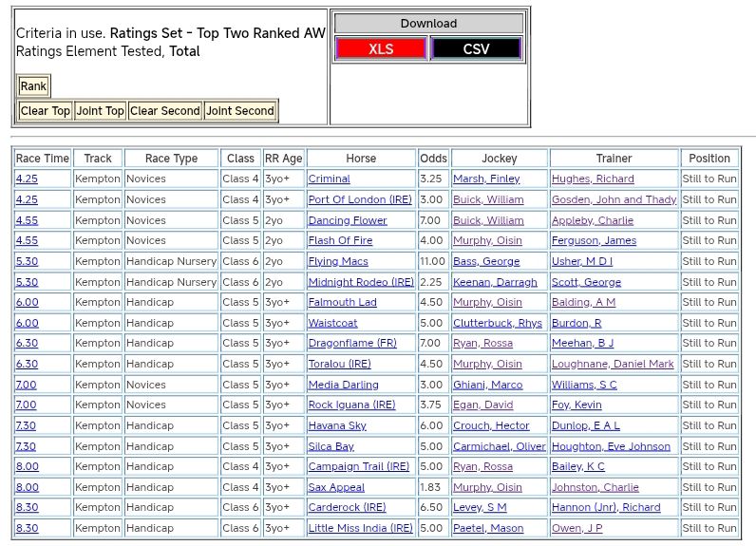Choose the Joint Second filter

click(x=240, y=111)
